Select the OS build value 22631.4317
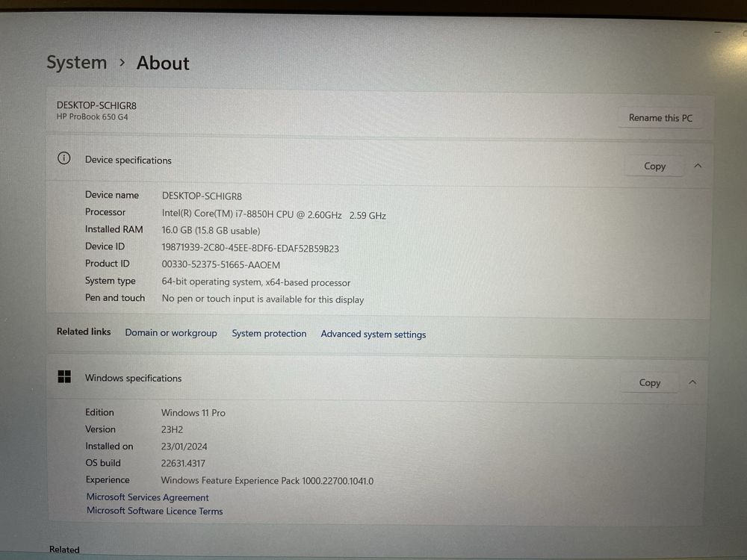The image size is (747, 560). pyautogui.click(x=183, y=464)
